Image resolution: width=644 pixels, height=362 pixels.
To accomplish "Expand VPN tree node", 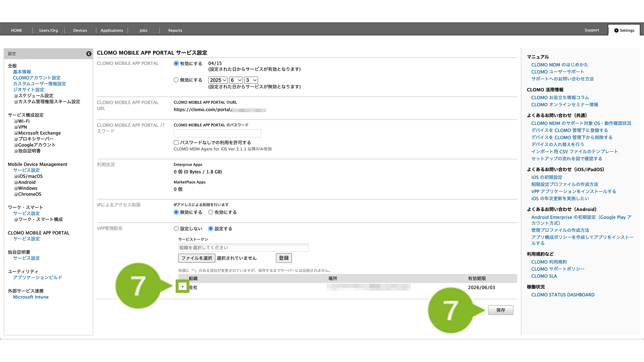I will click(x=16, y=127).
